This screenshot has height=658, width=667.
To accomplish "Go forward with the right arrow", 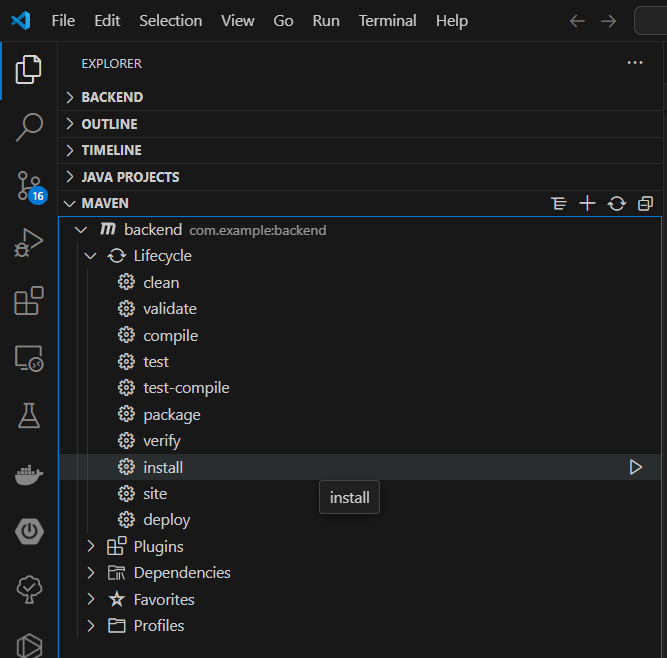I will tap(608, 21).
